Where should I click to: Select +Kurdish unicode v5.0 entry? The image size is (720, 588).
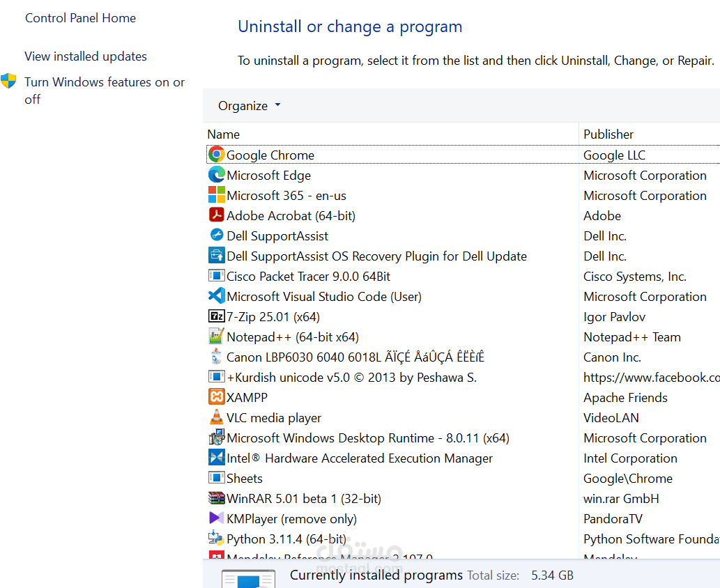352,378
